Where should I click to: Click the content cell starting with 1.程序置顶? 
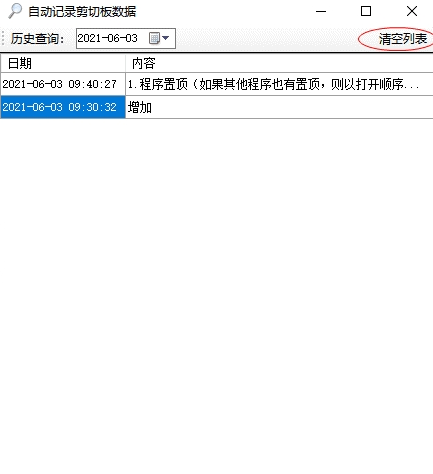pos(279,84)
